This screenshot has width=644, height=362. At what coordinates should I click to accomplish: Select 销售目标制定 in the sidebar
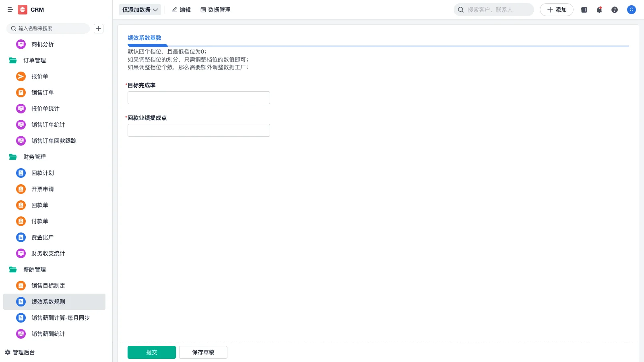(48, 286)
